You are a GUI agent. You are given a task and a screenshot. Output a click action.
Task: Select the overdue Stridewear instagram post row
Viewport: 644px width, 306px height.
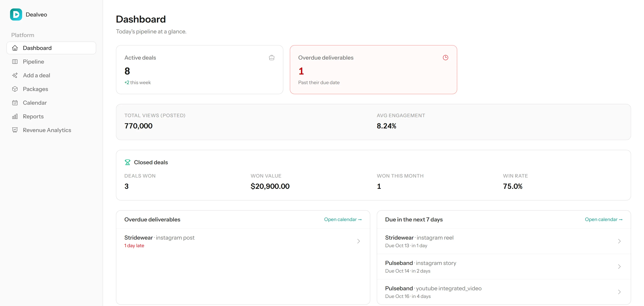tap(243, 241)
